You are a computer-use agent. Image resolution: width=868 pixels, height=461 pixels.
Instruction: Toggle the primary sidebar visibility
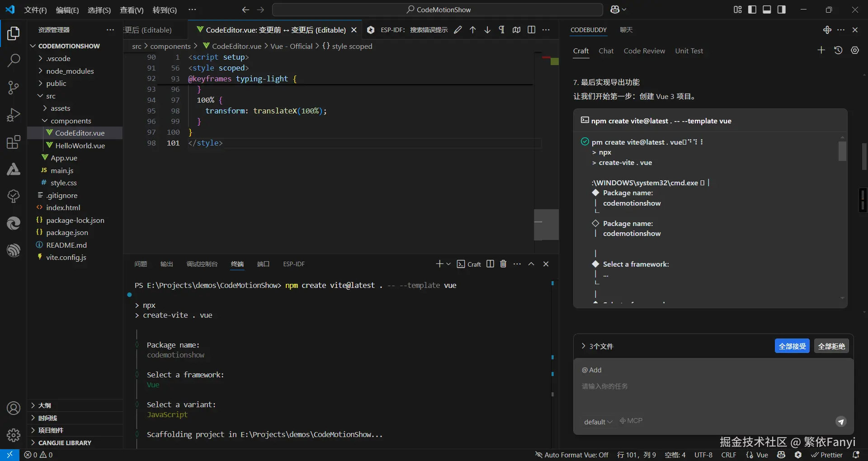coord(752,9)
